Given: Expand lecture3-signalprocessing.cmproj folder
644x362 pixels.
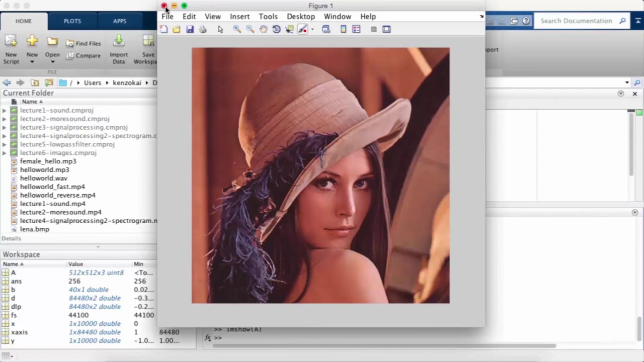Looking at the screenshot, I should tap(4, 128).
